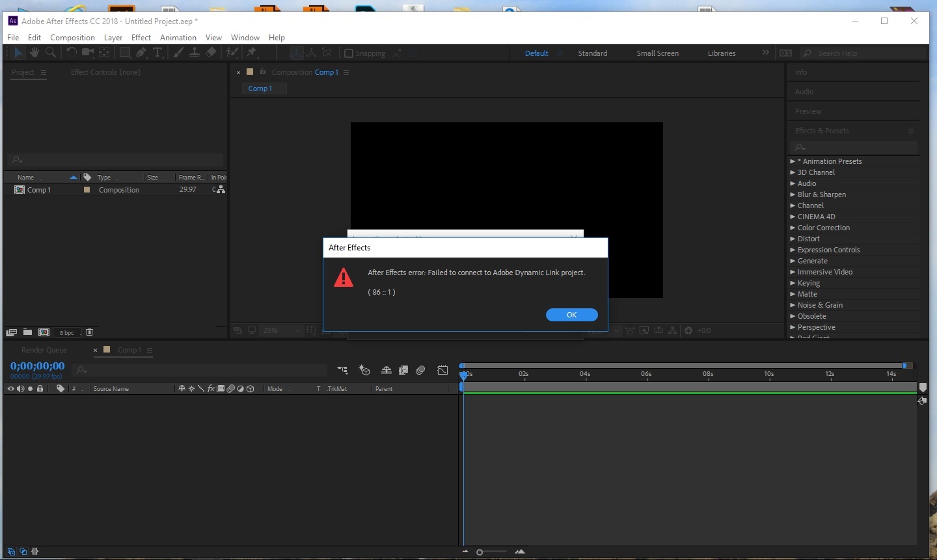The width and height of the screenshot is (937, 560).
Task: Select the Rectangle shape tool
Action: (x=125, y=53)
